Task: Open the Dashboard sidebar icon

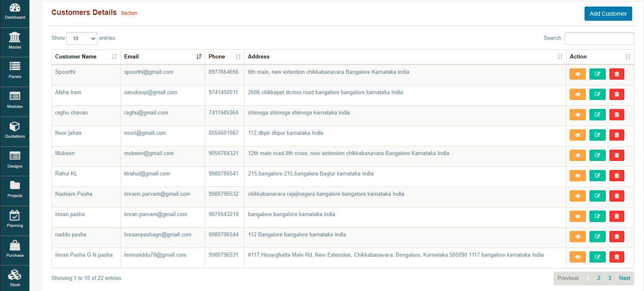Action: (15, 11)
